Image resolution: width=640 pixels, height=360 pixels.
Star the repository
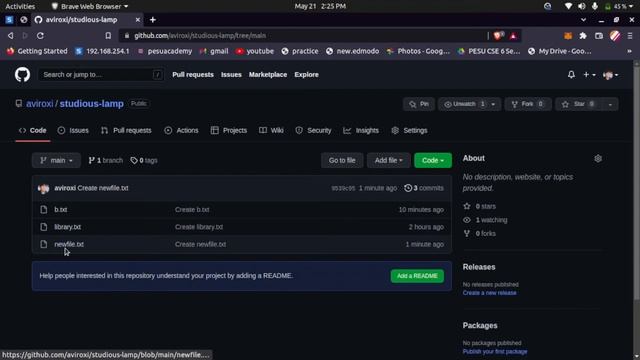578,104
